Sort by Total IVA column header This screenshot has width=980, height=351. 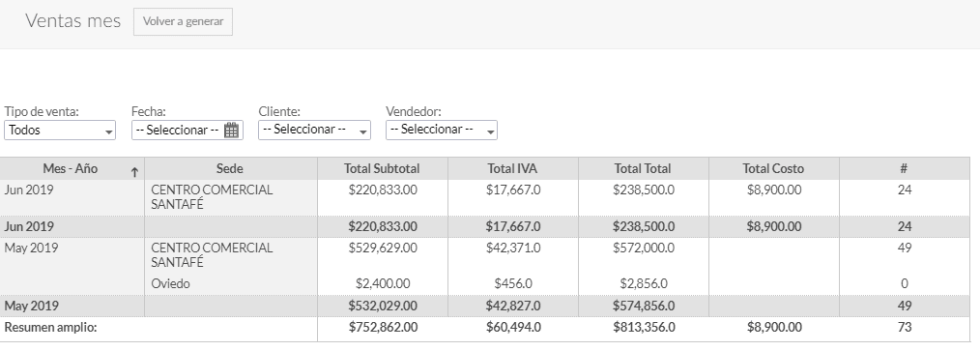point(512,168)
